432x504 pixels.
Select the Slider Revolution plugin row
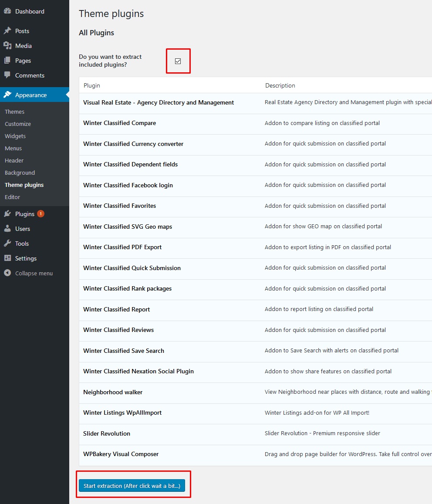pyautogui.click(x=107, y=433)
